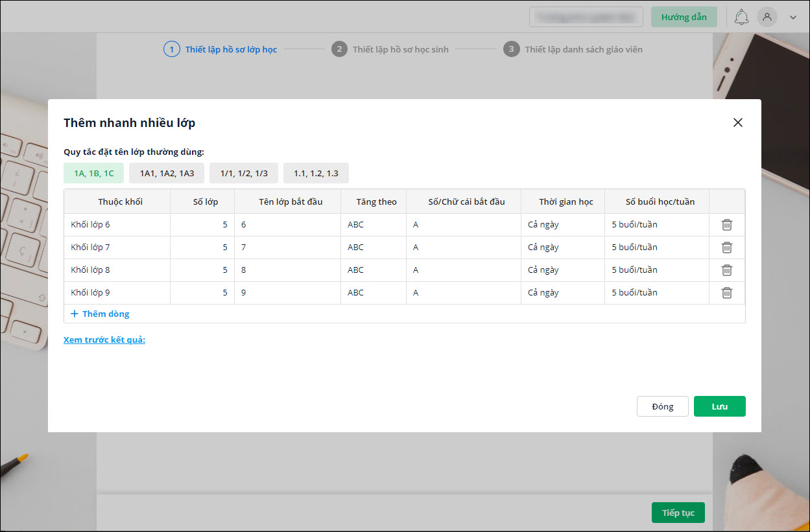Go to step Thiết lập hồ sơ học sinh
The width and height of the screenshot is (810, 532).
pos(390,49)
